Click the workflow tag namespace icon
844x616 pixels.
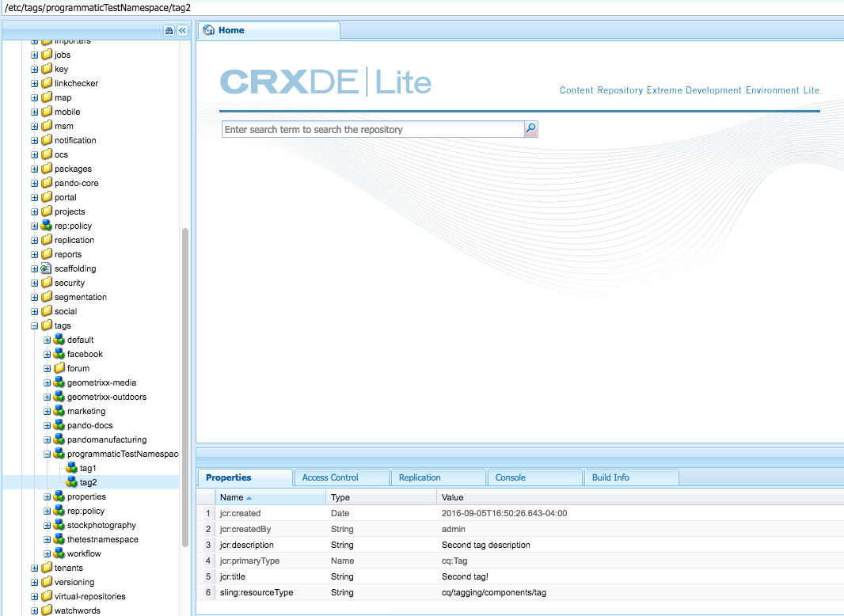pyautogui.click(x=59, y=553)
